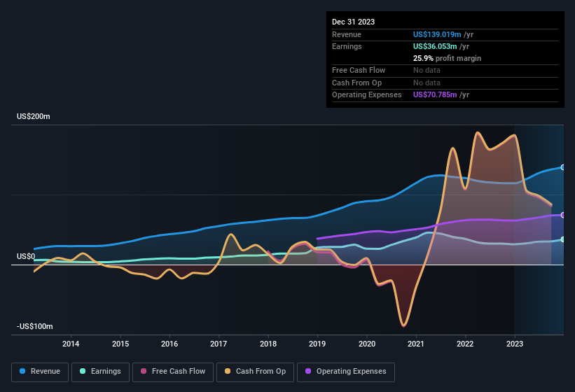Toggle the Earnings legend button
This screenshot has height=392, width=575.
click(100, 372)
